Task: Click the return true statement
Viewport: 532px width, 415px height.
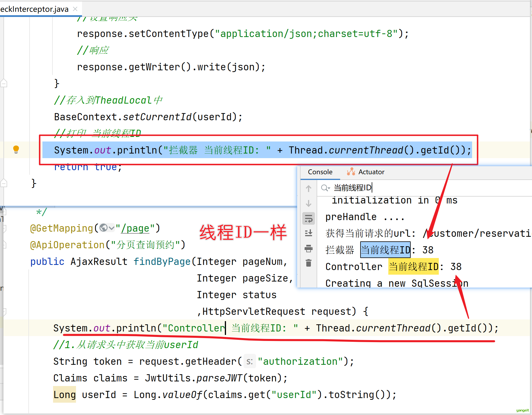Action: click(88, 167)
